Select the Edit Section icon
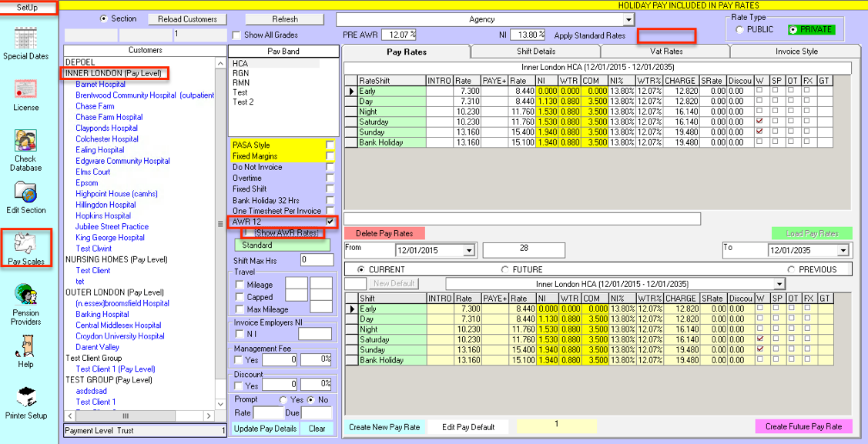The width and height of the screenshot is (868, 444). (x=25, y=192)
